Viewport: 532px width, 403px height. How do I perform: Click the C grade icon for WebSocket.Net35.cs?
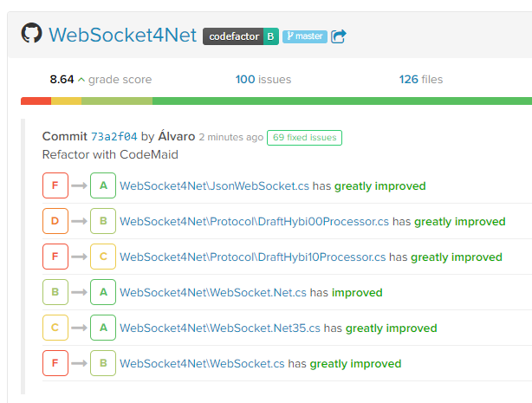(x=55, y=328)
